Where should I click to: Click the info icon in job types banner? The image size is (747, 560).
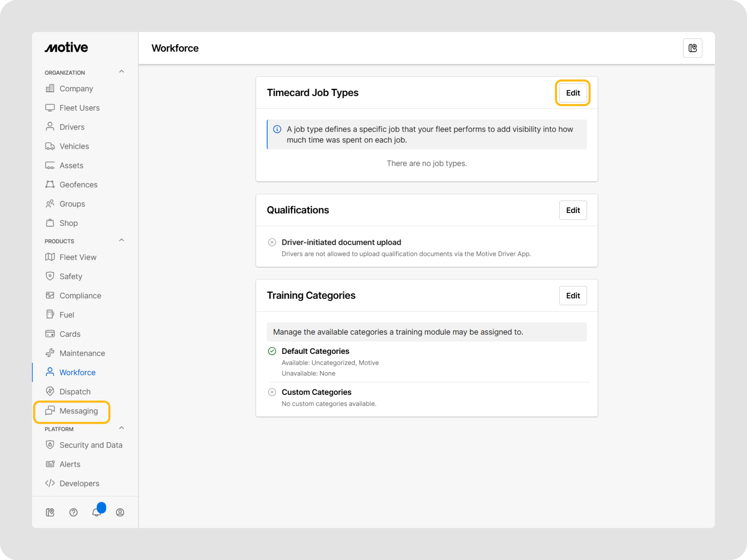click(277, 129)
